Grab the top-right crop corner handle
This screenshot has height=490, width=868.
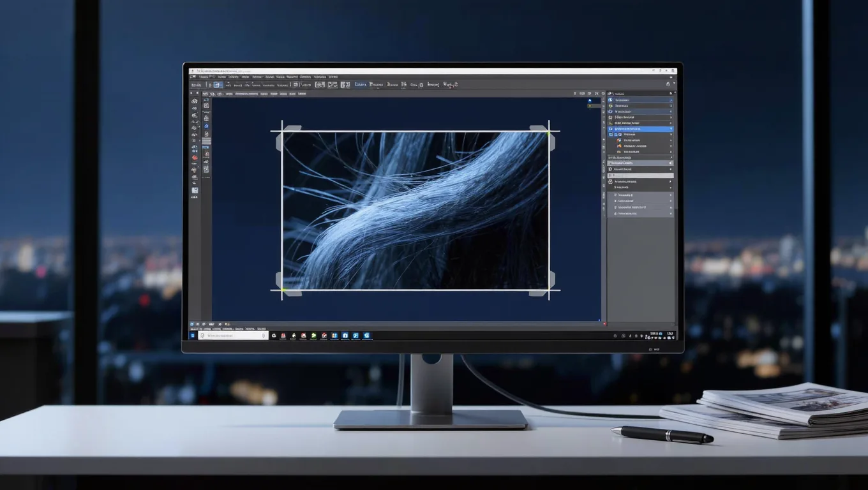[548, 131]
